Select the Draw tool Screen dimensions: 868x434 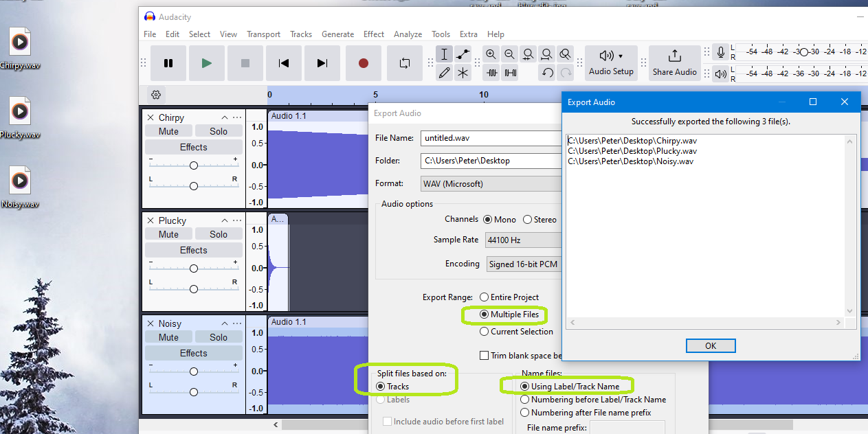pos(444,72)
